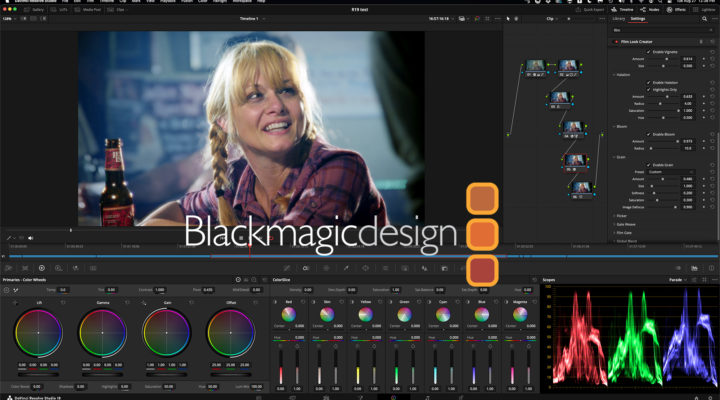Toggle the Enable Grain checkbox
The image size is (720, 400).
[x=648, y=165]
